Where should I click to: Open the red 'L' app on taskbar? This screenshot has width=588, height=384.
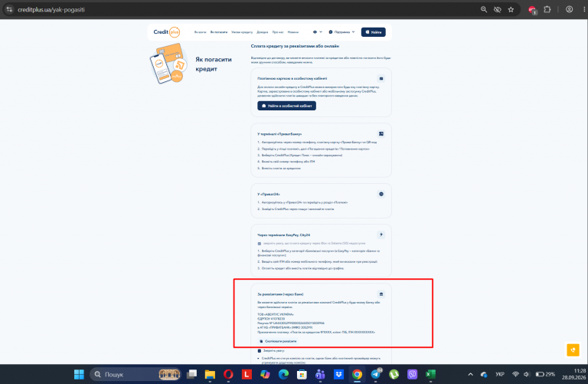pos(247,374)
